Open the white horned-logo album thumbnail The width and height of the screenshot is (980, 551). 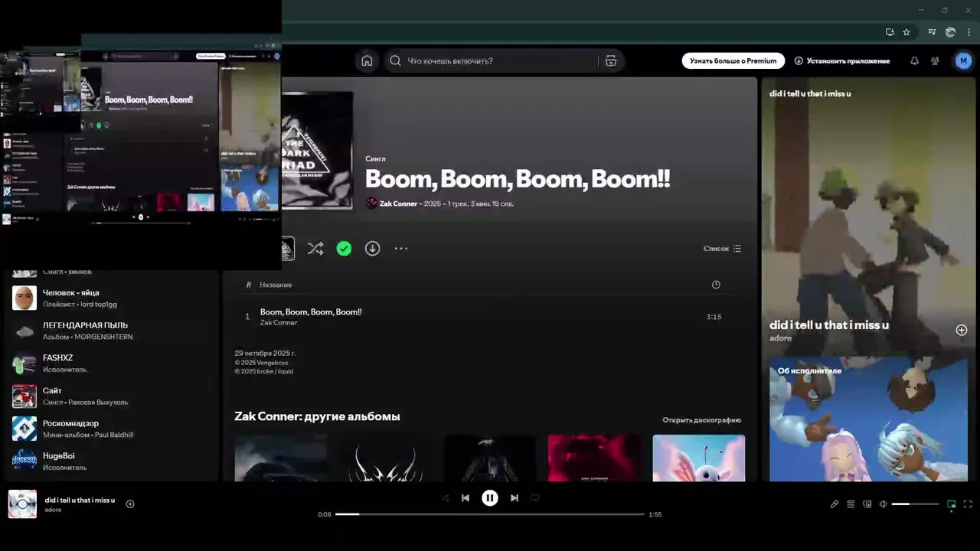(x=385, y=458)
